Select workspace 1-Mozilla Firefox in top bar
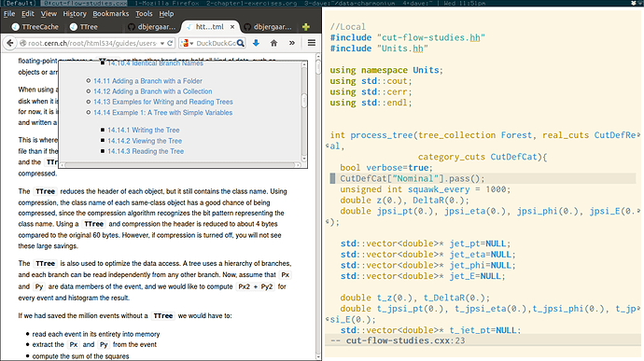 tap(166, 3)
